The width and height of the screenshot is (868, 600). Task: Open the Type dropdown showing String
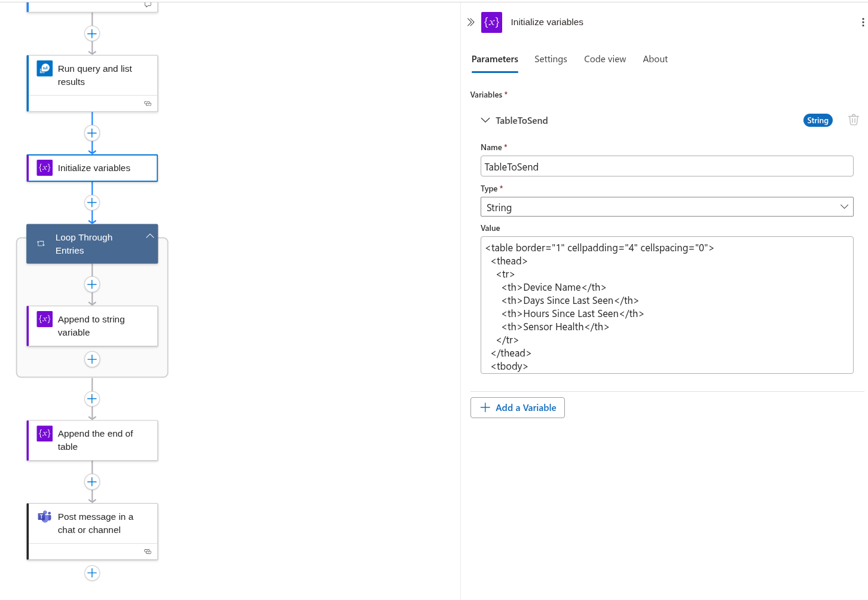click(667, 207)
